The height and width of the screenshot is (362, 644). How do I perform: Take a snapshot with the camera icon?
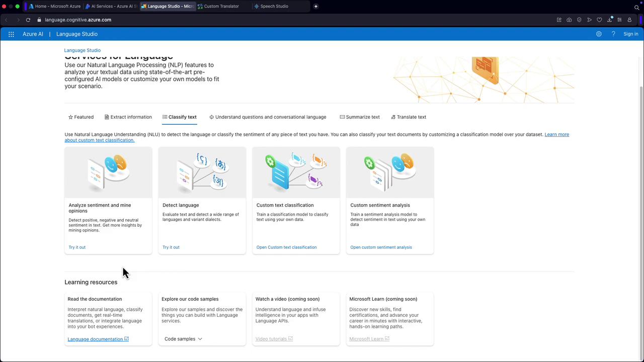point(569,20)
